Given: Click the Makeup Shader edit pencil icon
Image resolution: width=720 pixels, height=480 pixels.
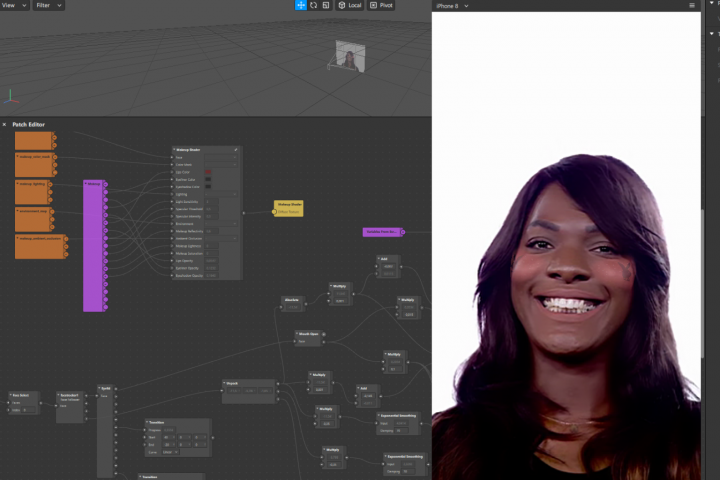Looking at the screenshot, I should [x=236, y=150].
